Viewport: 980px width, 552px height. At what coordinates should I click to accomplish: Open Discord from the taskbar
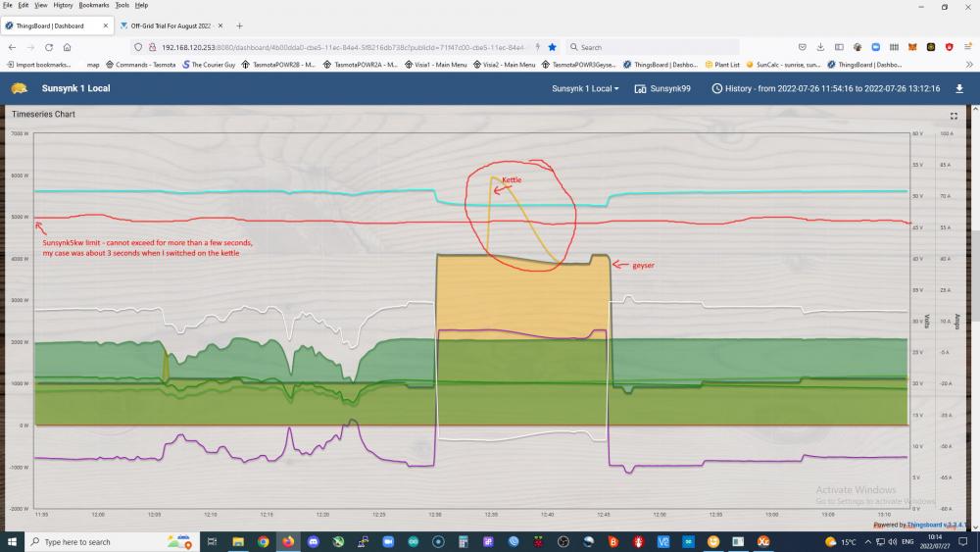[314, 541]
